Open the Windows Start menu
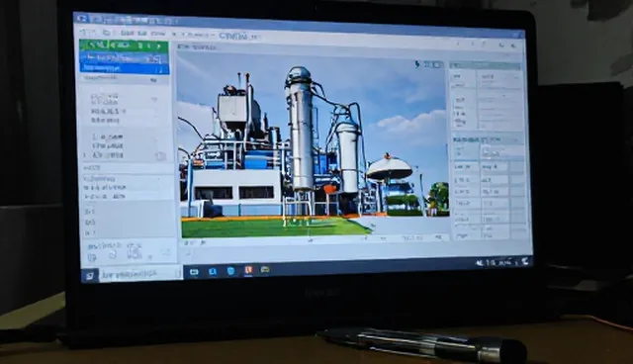633x364 pixels. [89, 275]
